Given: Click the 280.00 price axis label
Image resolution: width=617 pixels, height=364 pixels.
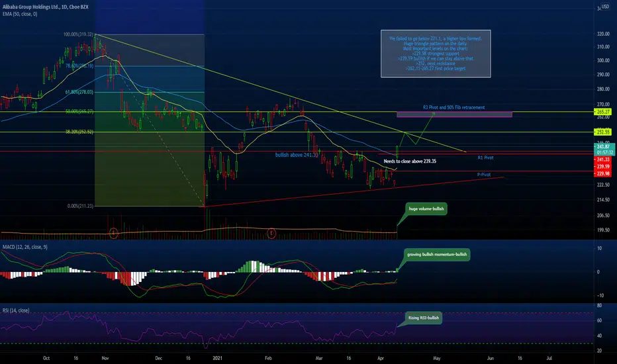Looking at the screenshot, I should (603, 89).
